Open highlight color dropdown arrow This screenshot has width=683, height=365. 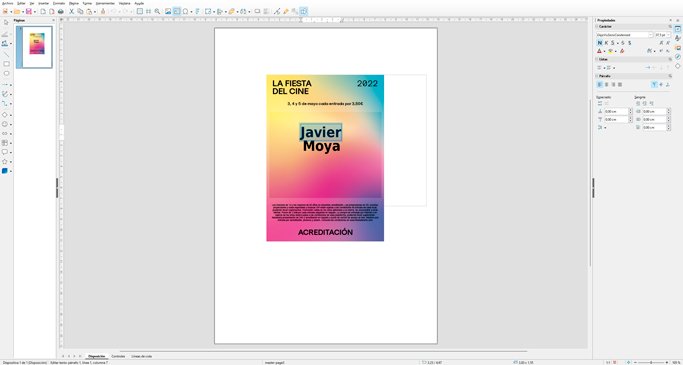(615, 51)
